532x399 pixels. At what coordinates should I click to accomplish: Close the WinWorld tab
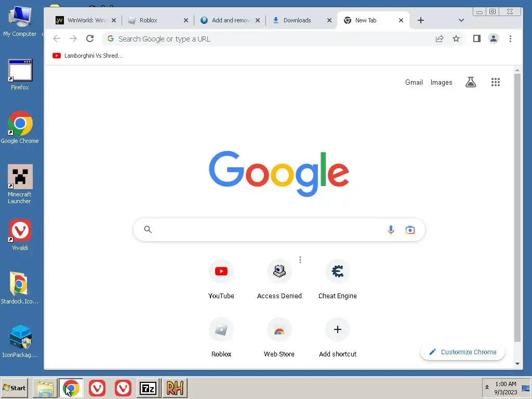[x=114, y=20]
